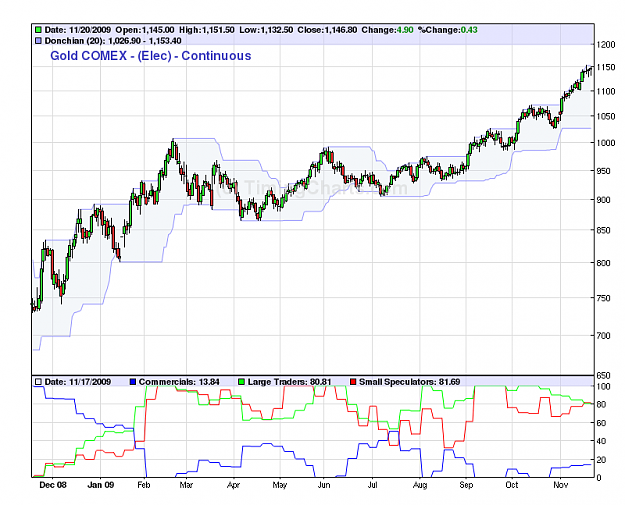Click the 100 indicator axis label
Screen dimensions: 625x505
point(603,387)
